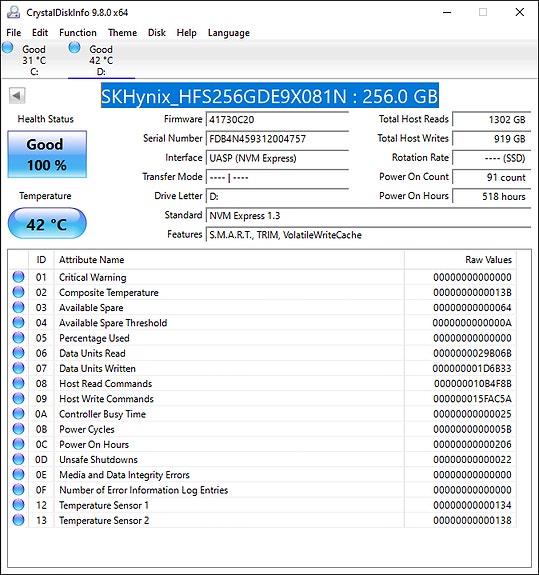The width and height of the screenshot is (539, 575).
Task: Click the Good 100 % health status button
Action: pyautogui.click(x=47, y=154)
